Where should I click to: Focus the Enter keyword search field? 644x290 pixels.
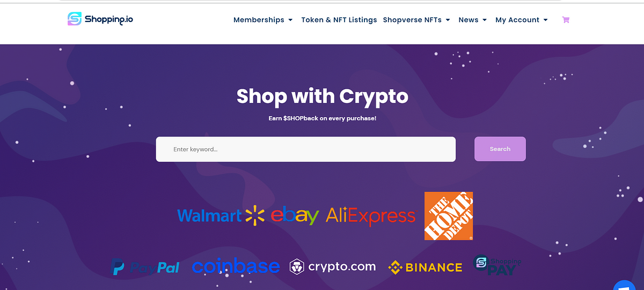(x=306, y=149)
